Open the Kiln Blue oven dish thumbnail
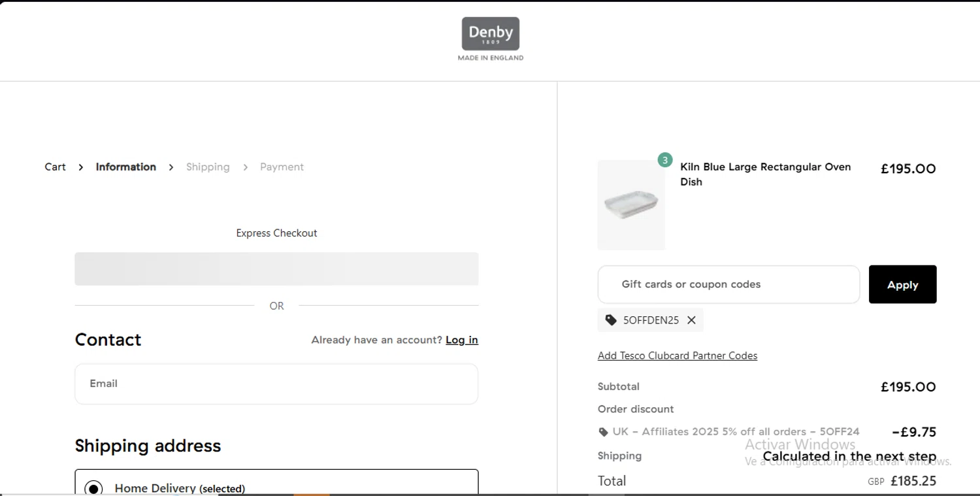The height and width of the screenshot is (496, 980). [x=631, y=205]
